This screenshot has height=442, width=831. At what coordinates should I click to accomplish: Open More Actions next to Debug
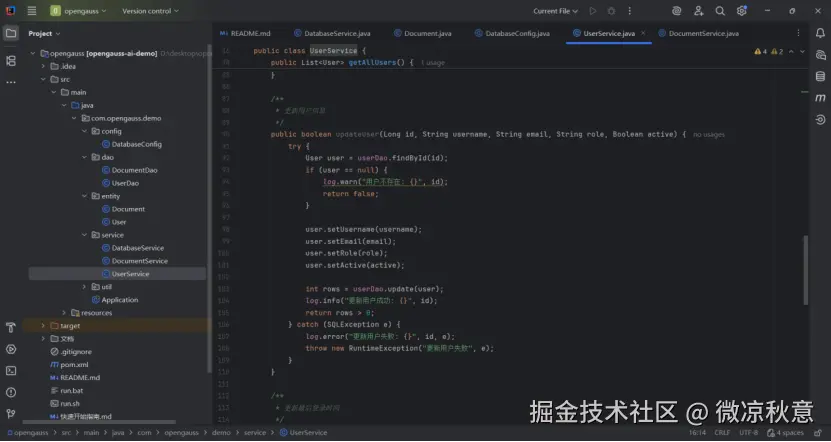(x=630, y=11)
